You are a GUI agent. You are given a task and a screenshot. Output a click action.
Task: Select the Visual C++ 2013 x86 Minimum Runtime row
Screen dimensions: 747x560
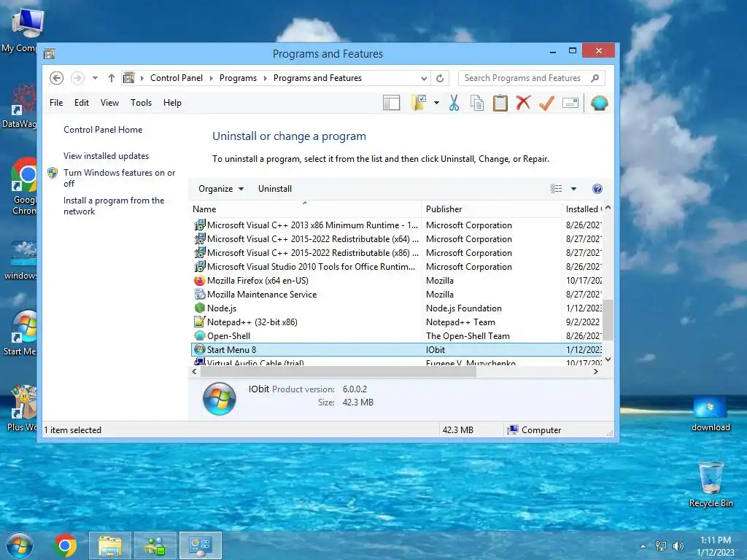(396, 225)
